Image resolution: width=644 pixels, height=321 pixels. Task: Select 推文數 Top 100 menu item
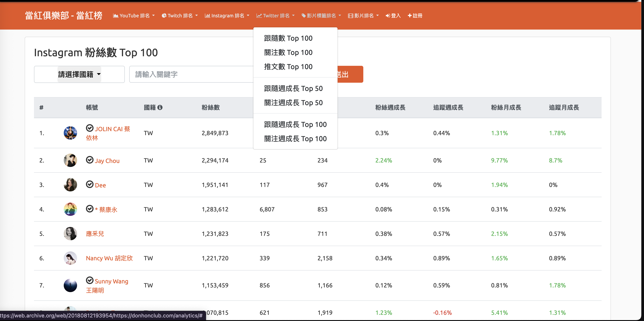(288, 67)
